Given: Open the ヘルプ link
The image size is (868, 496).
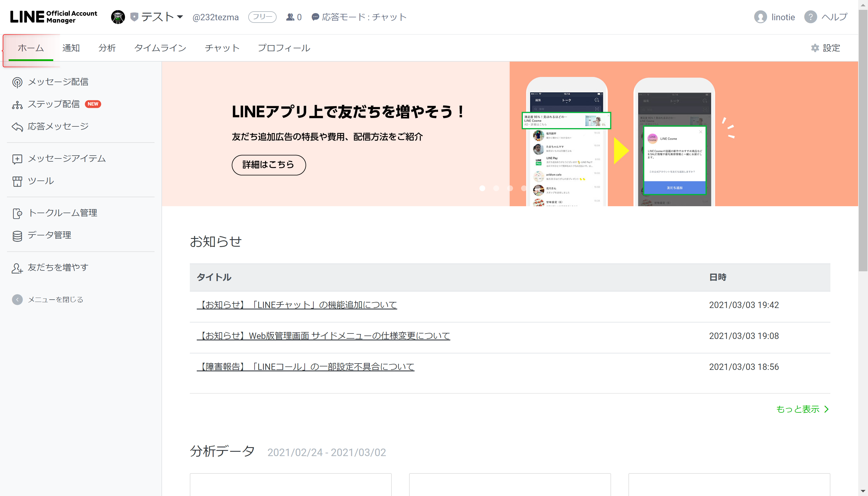Looking at the screenshot, I should click(834, 17).
